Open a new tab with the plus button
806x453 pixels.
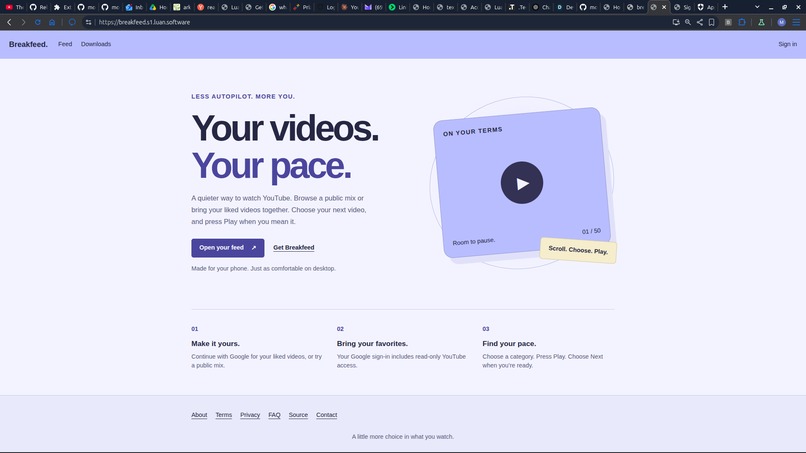click(725, 7)
